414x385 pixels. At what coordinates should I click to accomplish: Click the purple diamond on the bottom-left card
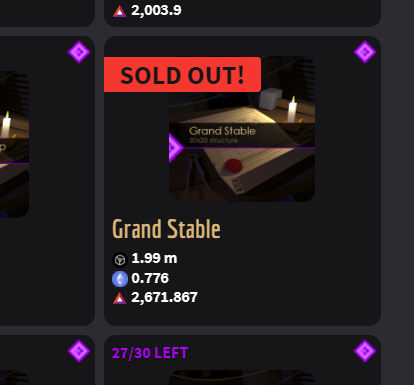[79, 351]
